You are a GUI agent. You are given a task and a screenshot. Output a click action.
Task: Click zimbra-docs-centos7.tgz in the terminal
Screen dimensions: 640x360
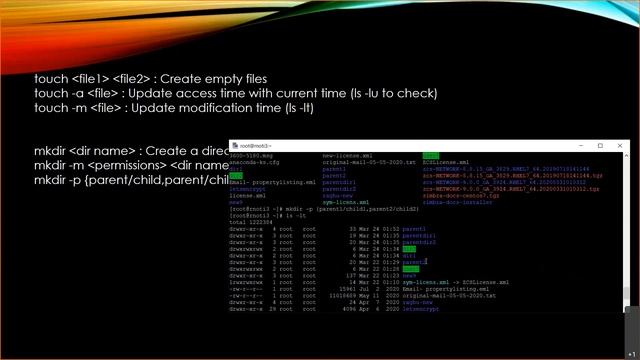461,196
